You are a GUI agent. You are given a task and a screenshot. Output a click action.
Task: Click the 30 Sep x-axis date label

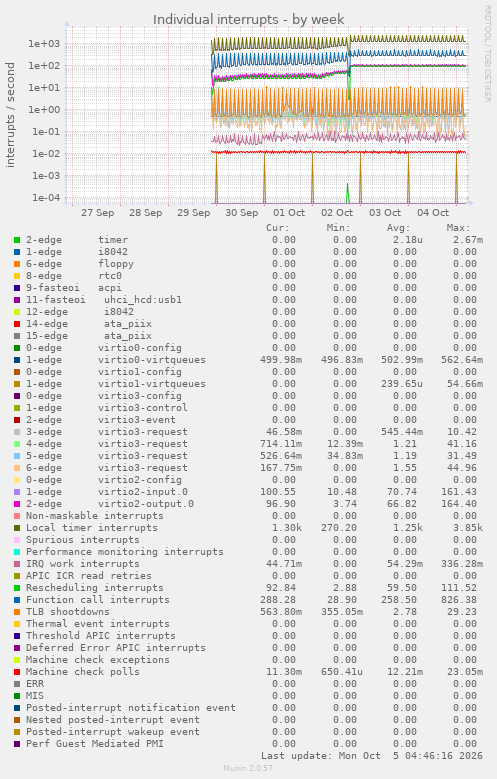click(x=242, y=213)
